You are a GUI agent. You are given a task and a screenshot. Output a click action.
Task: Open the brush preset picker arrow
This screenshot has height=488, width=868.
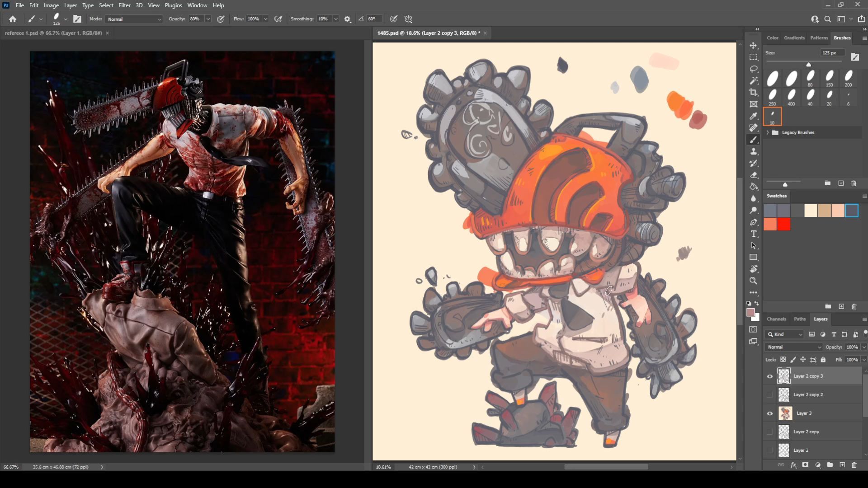(66, 19)
